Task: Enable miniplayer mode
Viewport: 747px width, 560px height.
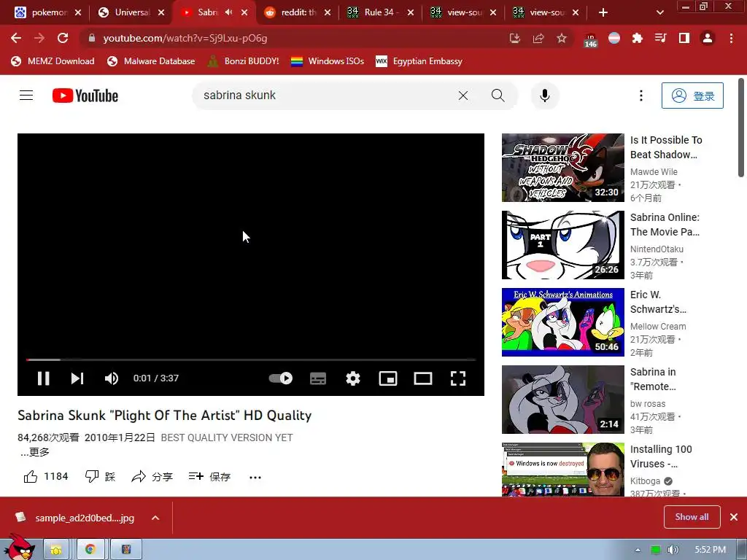Action: coord(388,378)
